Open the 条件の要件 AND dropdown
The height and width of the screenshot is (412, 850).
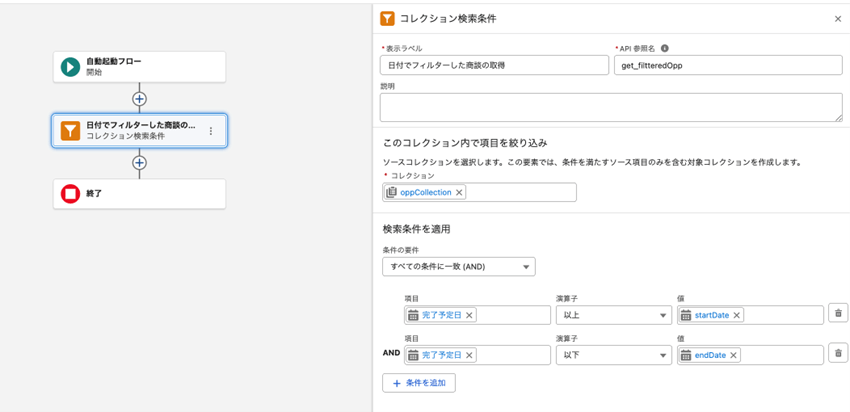458,267
